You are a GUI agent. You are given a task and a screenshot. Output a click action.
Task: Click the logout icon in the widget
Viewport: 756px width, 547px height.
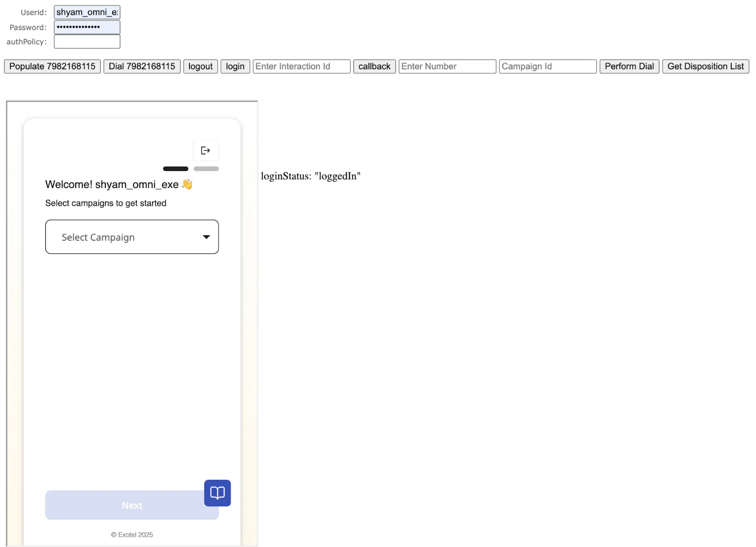tap(206, 150)
